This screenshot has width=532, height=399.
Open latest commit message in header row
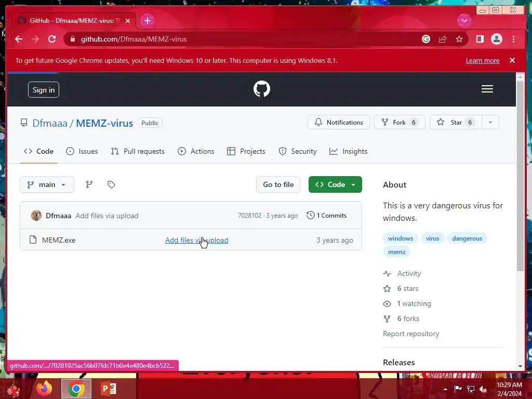tap(107, 216)
